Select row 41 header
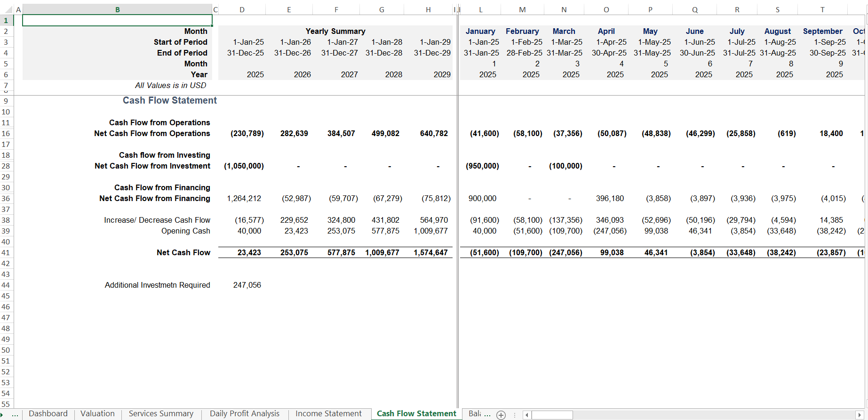 tap(6, 252)
